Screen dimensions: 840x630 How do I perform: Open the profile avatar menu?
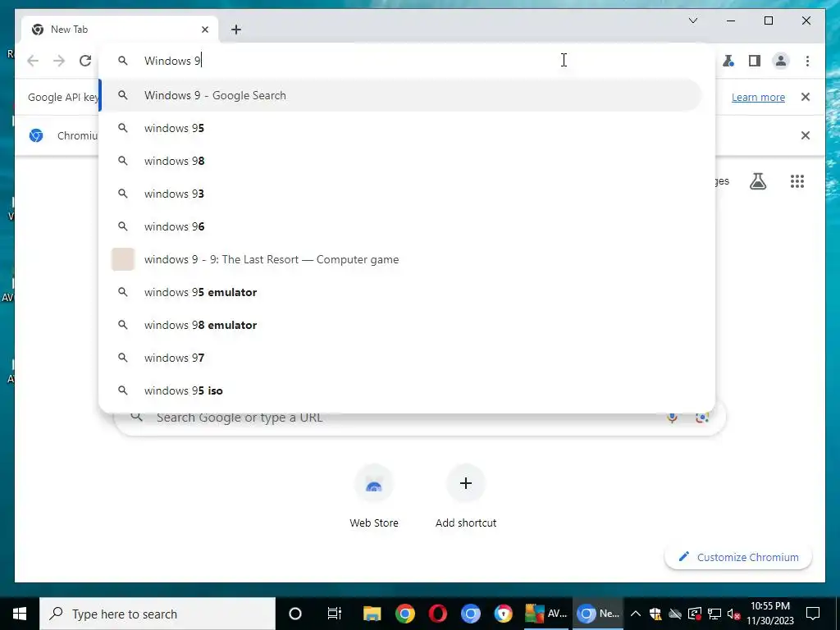[781, 61]
